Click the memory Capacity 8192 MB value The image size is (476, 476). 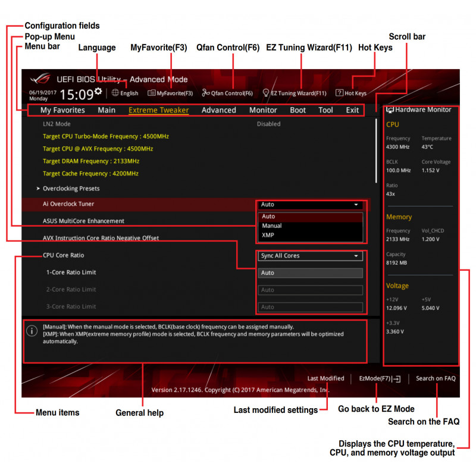coord(396,263)
